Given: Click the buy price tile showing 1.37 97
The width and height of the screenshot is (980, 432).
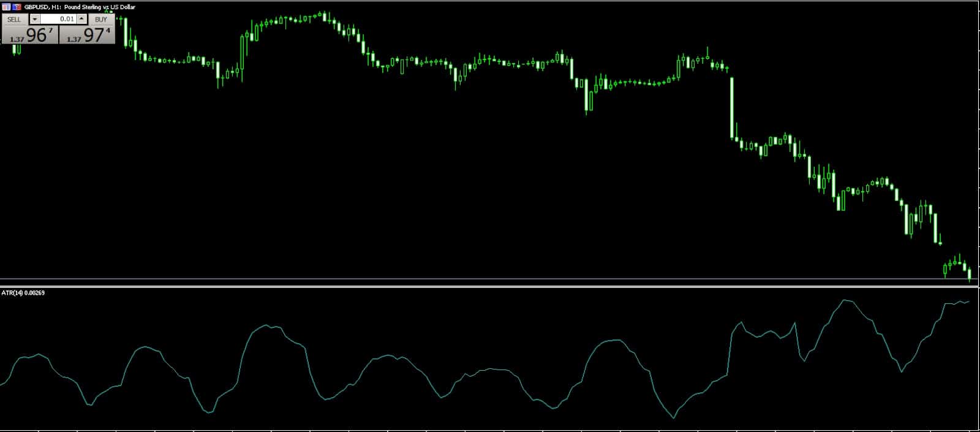Looking at the screenshot, I should 87,35.
